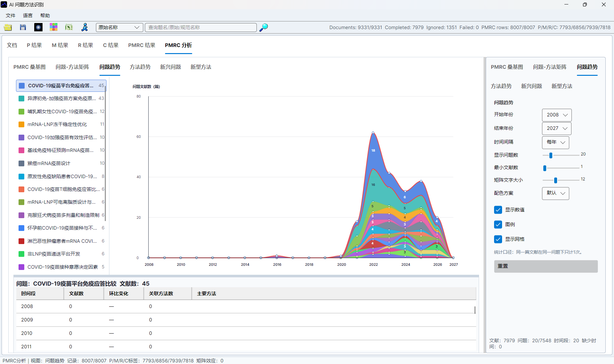Screen dimensions: 614x364
Task: Select legend item 非LNP疫苗递送平台开发
Action: pos(61,254)
